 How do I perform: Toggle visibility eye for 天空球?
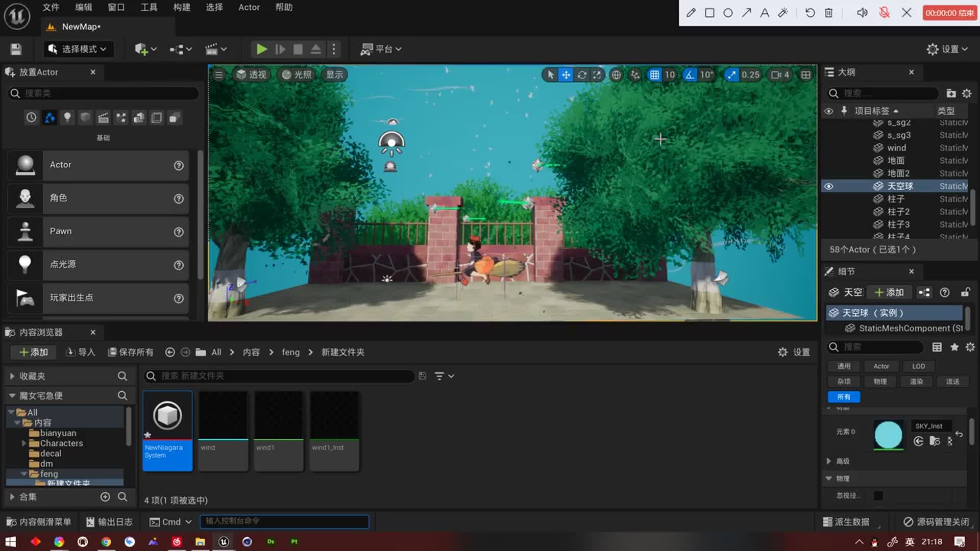pos(829,186)
